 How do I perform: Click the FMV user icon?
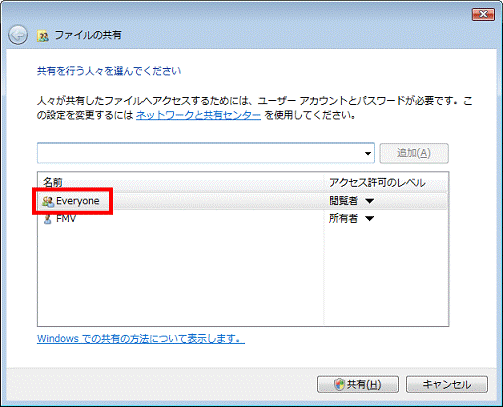coord(48,219)
